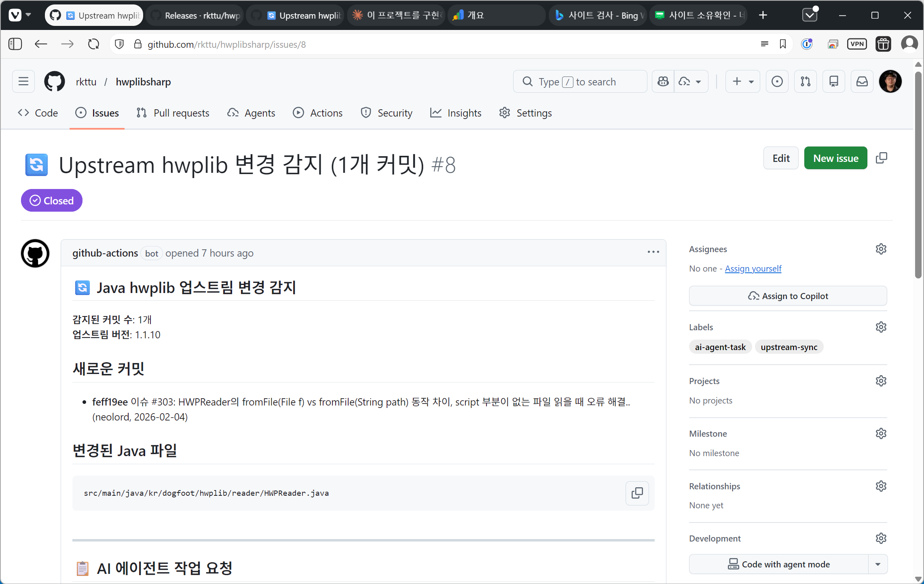
Task: Open the global navigation hamburger menu
Action: pos(23,81)
